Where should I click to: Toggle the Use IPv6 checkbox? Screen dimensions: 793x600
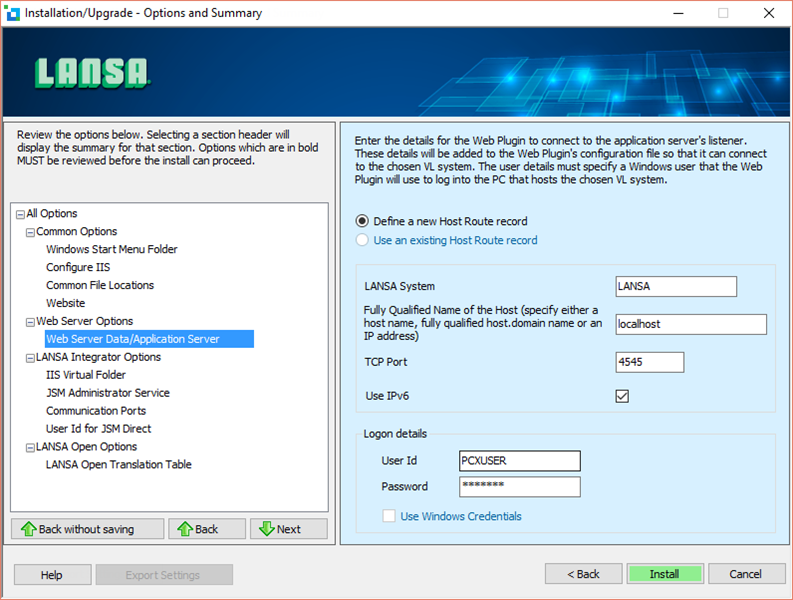[622, 396]
